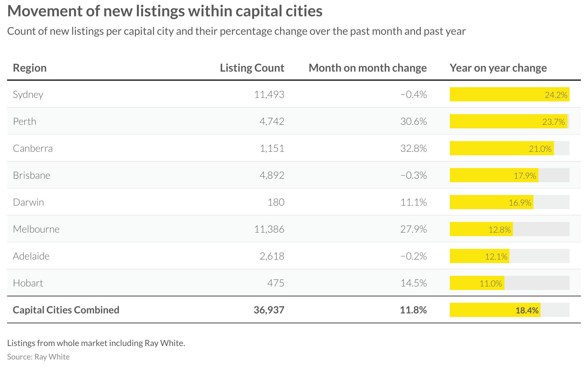Image resolution: width=588 pixels, height=368 pixels.
Task: Click Sydney's 24.2% yellow yearly bar
Action: pyautogui.click(x=509, y=94)
